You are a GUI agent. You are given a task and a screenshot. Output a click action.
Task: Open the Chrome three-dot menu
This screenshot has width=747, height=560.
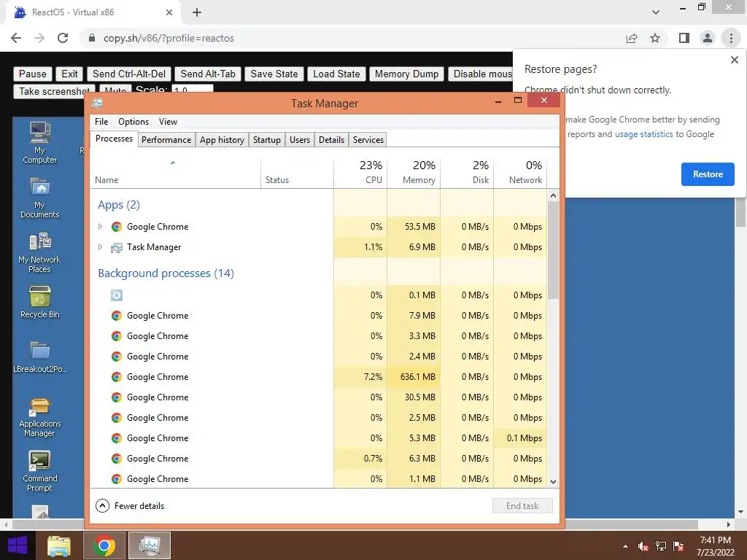[x=731, y=38]
